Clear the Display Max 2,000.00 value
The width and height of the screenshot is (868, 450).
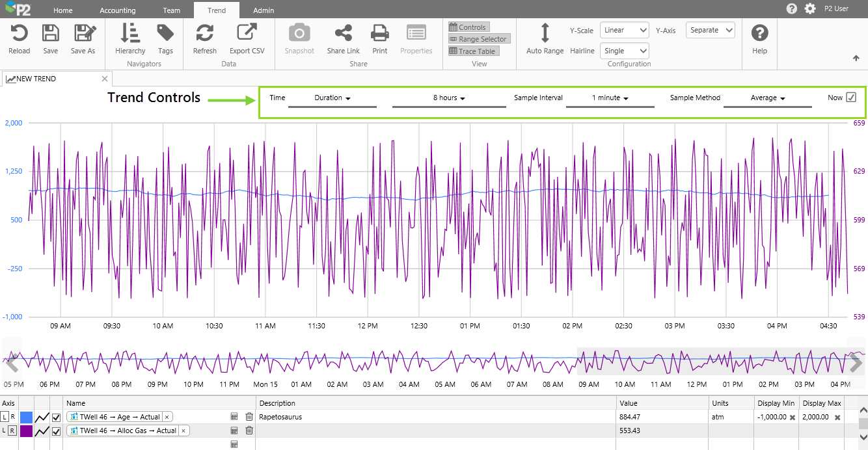pyautogui.click(x=837, y=417)
